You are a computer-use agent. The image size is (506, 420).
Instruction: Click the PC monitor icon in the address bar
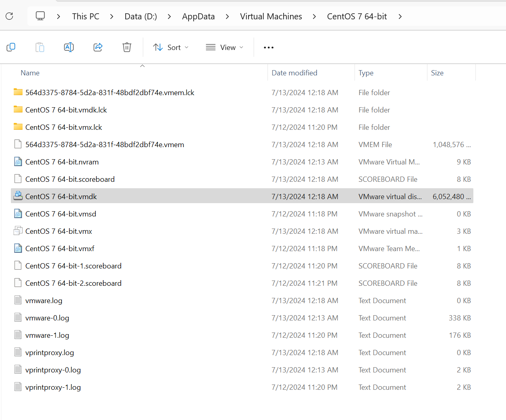(x=40, y=16)
